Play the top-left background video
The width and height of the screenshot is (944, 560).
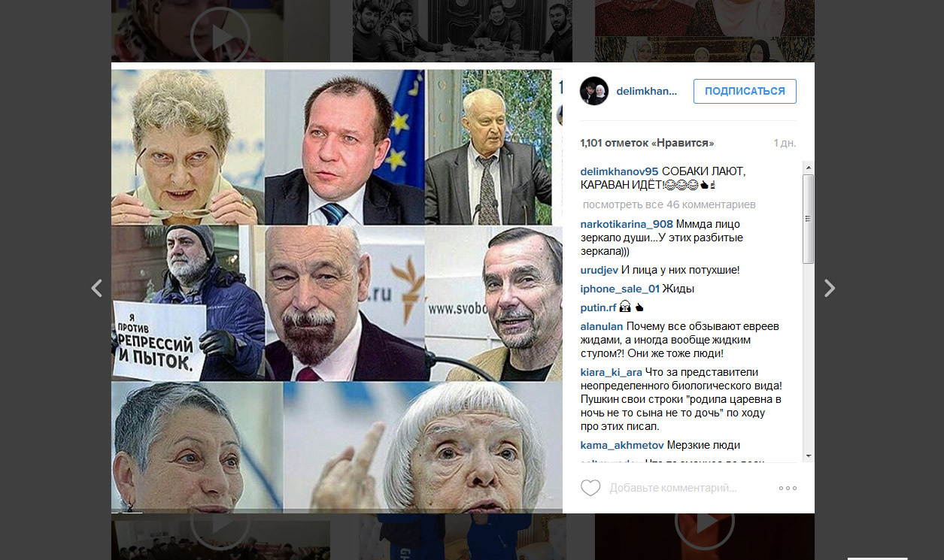pos(220,35)
